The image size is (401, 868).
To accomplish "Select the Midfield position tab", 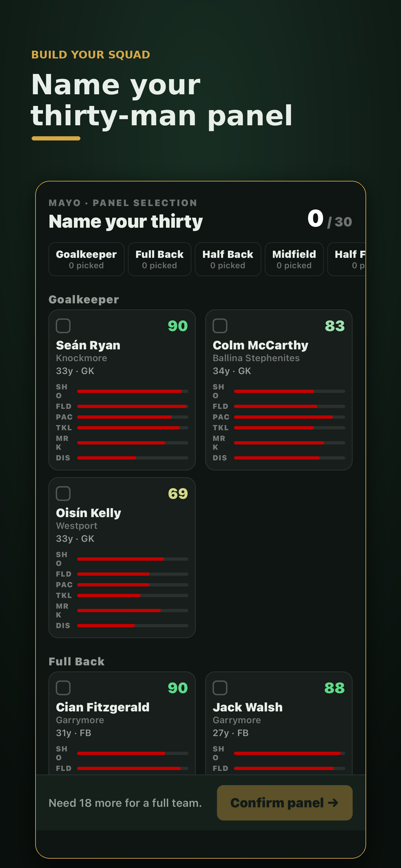I will click(x=294, y=259).
